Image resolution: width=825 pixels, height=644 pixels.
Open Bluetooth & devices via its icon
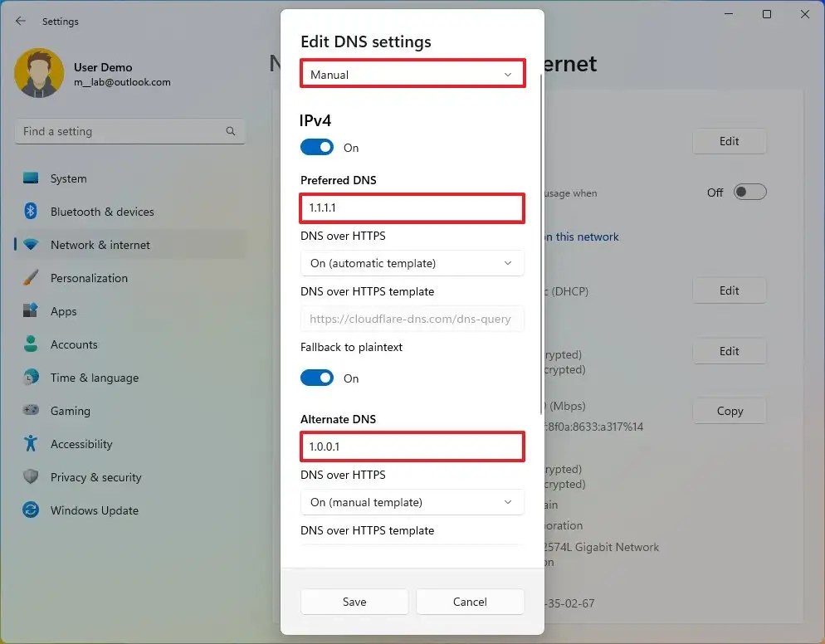click(x=30, y=212)
